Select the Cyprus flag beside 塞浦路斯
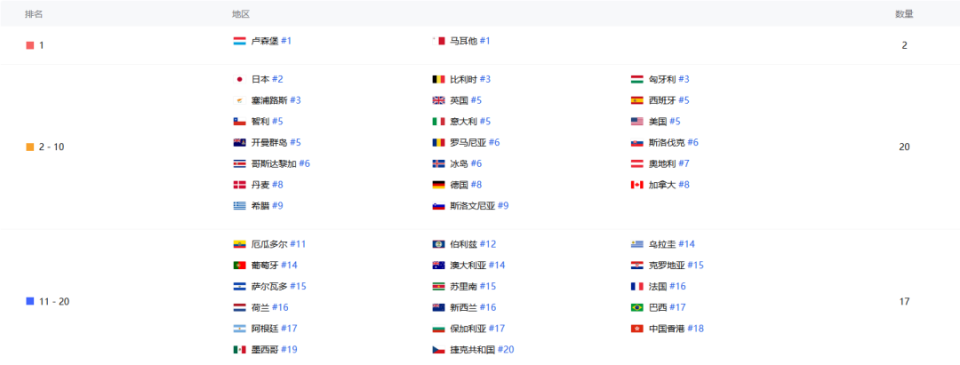The image size is (960, 365). [239, 100]
